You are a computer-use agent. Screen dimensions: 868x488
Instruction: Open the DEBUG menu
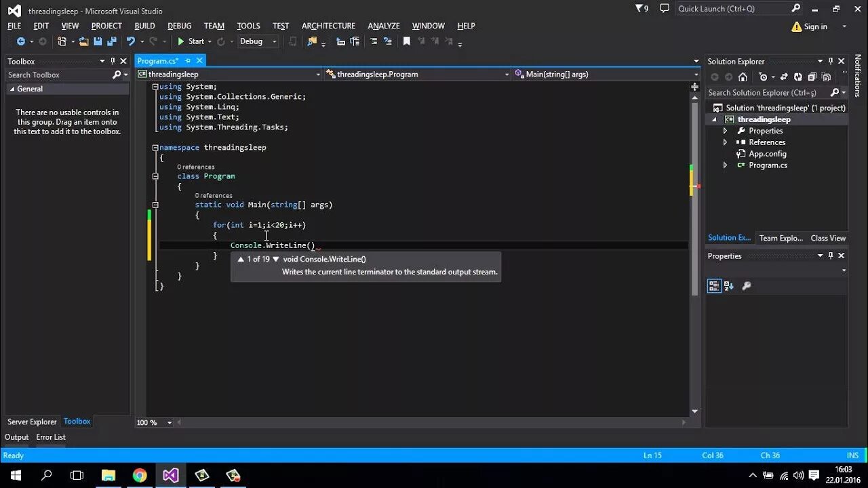point(180,26)
